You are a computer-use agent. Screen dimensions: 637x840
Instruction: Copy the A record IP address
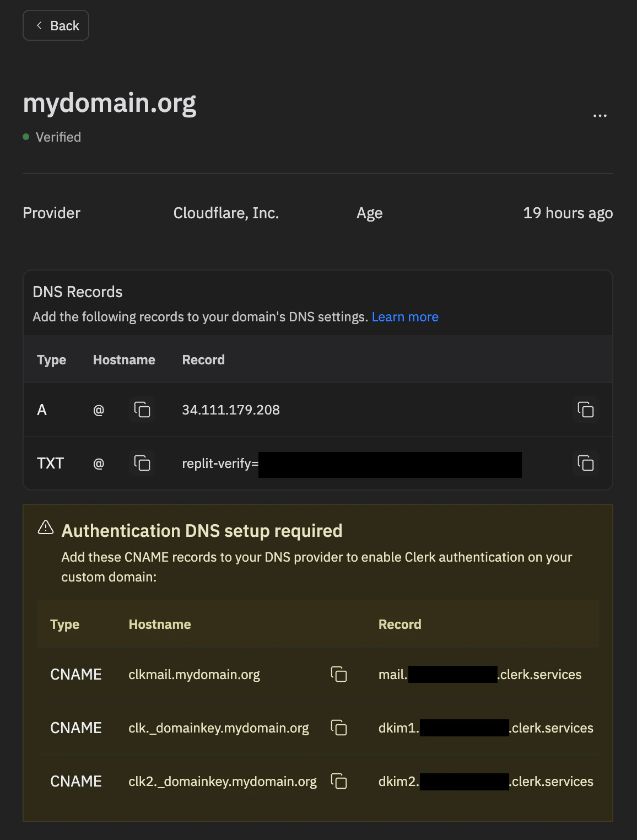point(585,410)
